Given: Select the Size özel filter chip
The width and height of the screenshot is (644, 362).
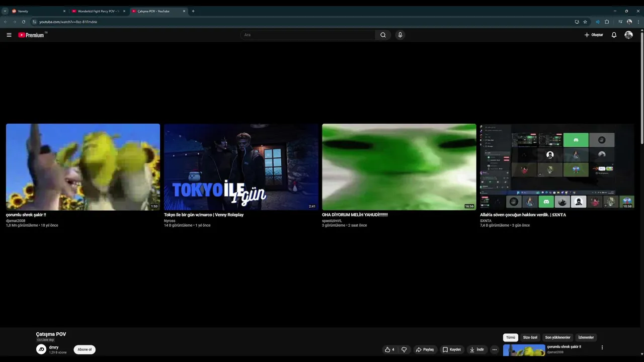Looking at the screenshot, I should pyautogui.click(x=530, y=337).
